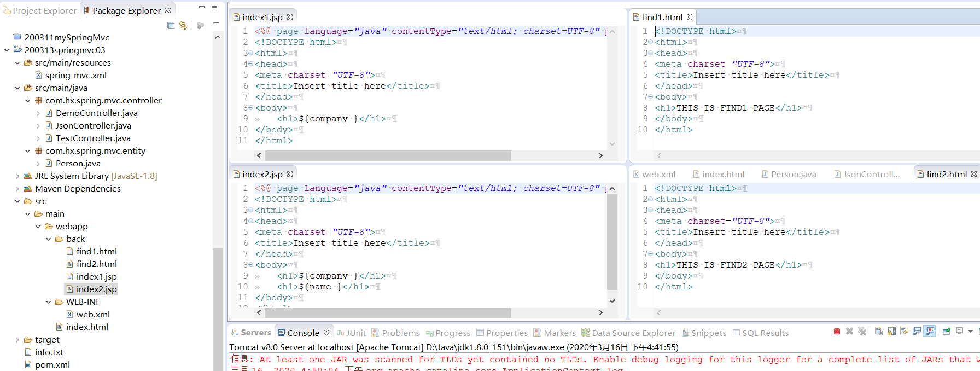980x371 pixels.
Task: Switch to the Project Explorer tab
Action: tap(39, 10)
